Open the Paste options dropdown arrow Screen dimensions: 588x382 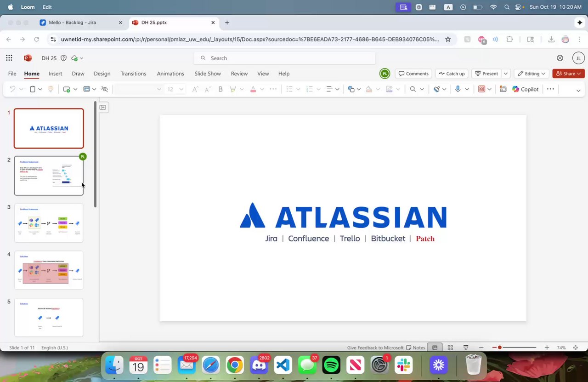[x=40, y=89]
